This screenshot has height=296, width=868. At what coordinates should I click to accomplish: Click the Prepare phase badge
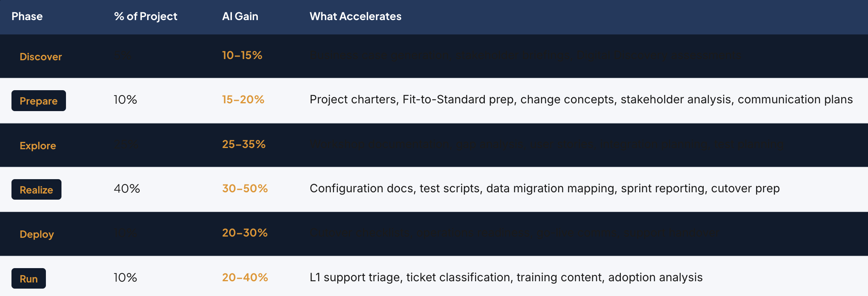tap(39, 101)
